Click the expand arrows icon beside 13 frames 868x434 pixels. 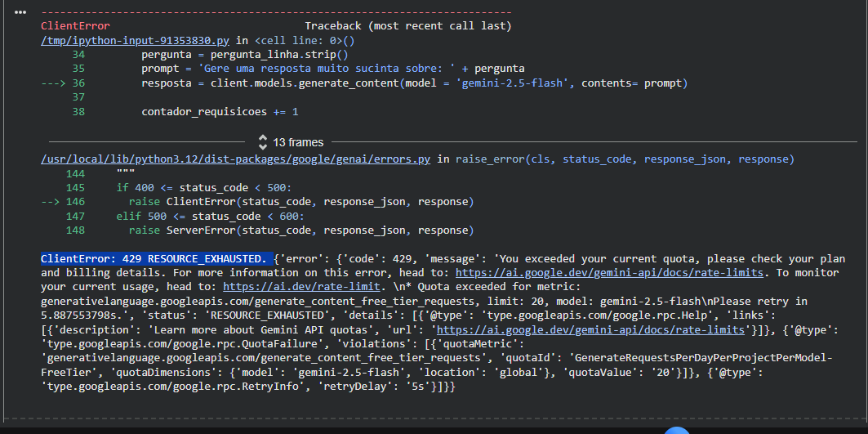tap(262, 141)
